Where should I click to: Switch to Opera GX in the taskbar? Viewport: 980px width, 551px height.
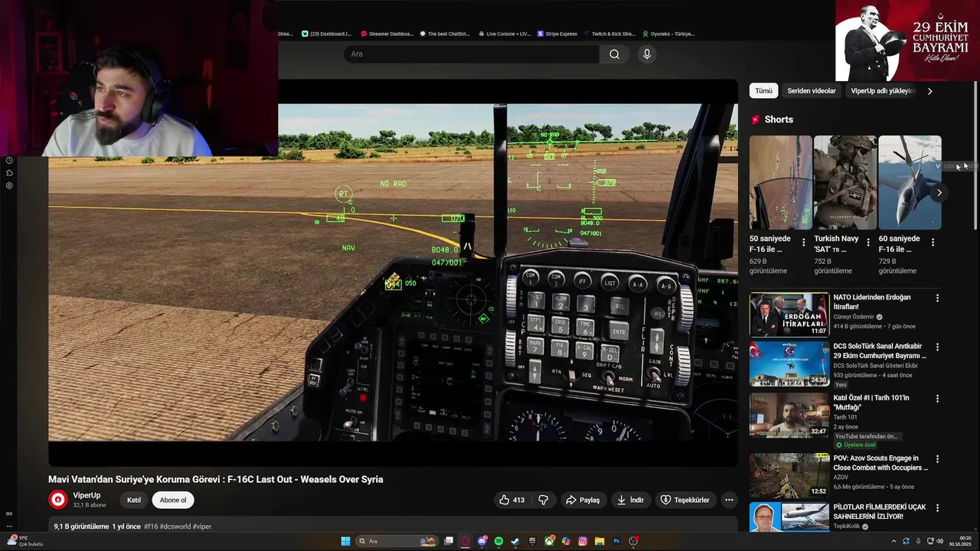coord(465,541)
